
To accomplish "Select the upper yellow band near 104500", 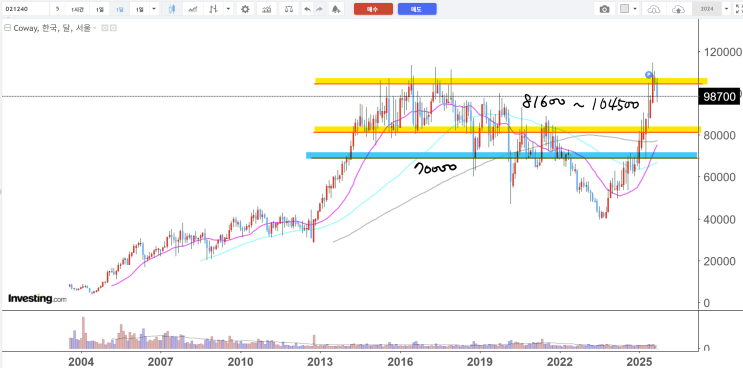I will click(x=511, y=81).
